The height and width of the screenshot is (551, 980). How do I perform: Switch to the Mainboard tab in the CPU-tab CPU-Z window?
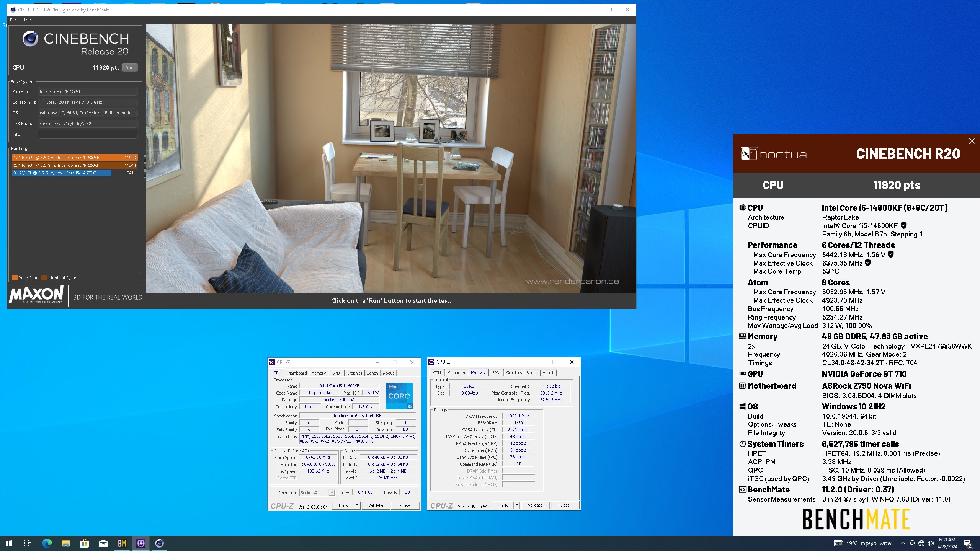pos(297,373)
